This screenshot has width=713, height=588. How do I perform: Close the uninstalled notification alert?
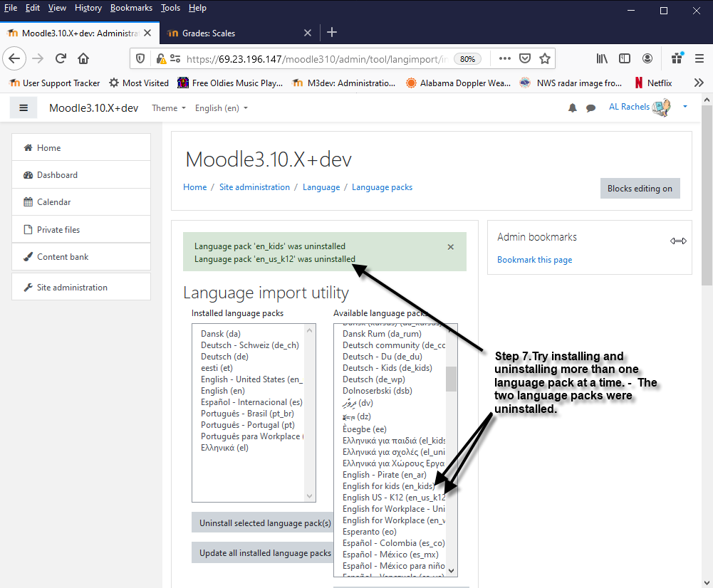pos(451,247)
